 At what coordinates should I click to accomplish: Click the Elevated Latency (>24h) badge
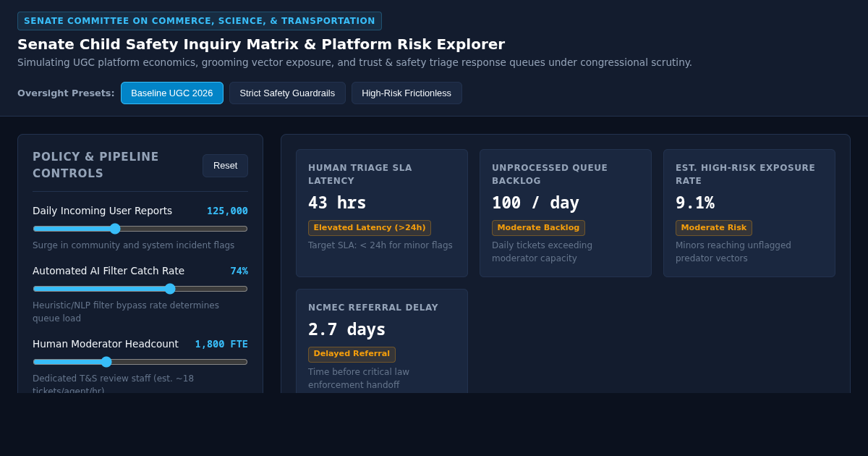pyautogui.click(x=370, y=228)
